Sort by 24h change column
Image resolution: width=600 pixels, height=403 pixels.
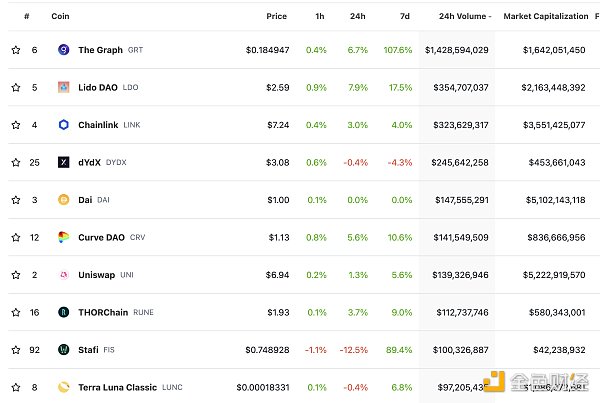click(x=358, y=16)
